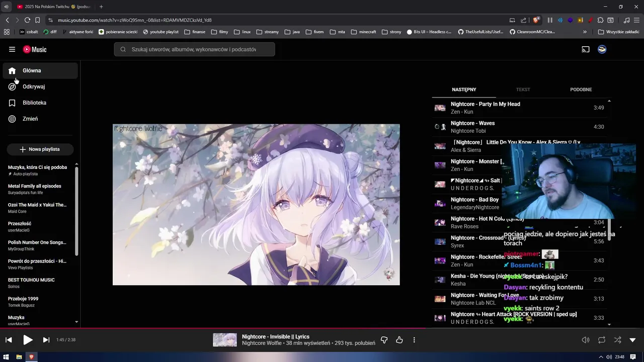Screen dimensions: 644x362
Task: Play queue item Nightcore - Waves
Action: [x=519, y=127]
